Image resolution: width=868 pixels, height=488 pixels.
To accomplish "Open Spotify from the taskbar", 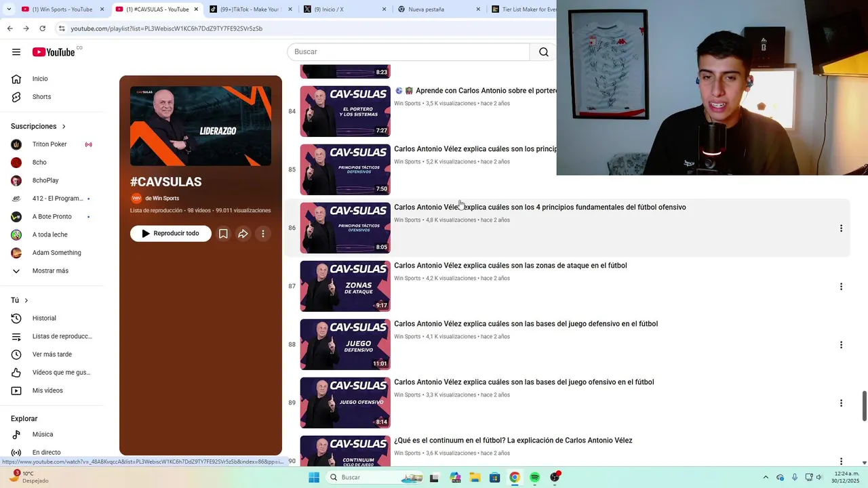I will tap(534, 477).
